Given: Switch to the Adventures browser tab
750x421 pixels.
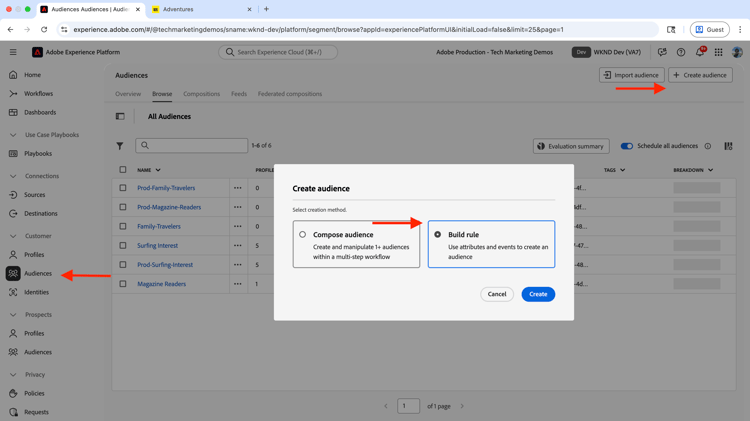Looking at the screenshot, I should pyautogui.click(x=201, y=9).
